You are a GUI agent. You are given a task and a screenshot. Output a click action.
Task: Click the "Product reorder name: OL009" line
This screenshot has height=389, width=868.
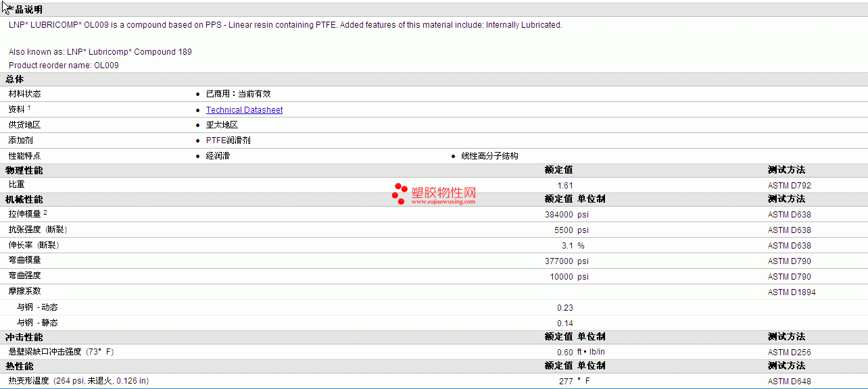pyautogui.click(x=64, y=66)
